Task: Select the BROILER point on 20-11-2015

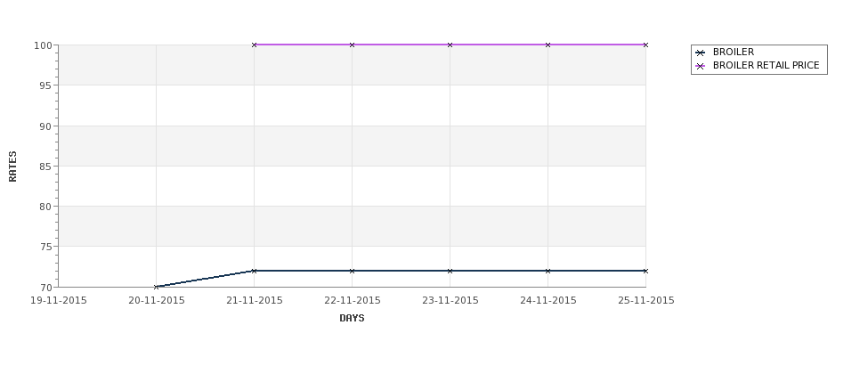Action: pyautogui.click(x=156, y=287)
